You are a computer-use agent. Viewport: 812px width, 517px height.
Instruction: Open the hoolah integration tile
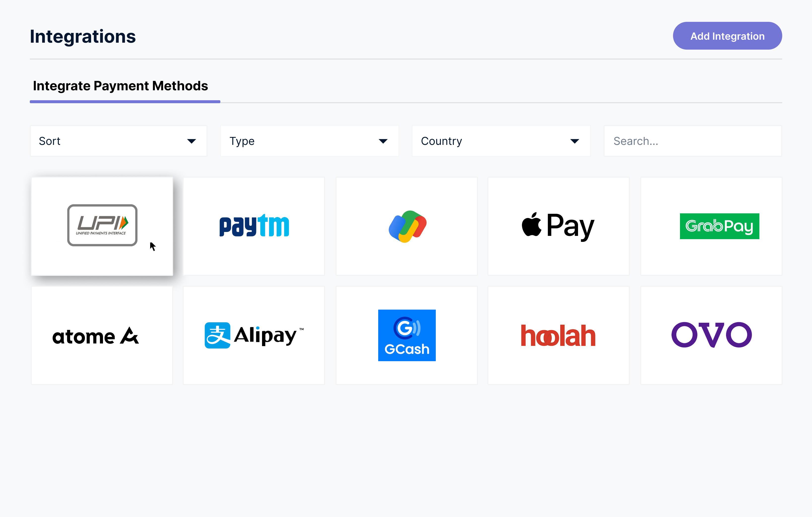(558, 335)
